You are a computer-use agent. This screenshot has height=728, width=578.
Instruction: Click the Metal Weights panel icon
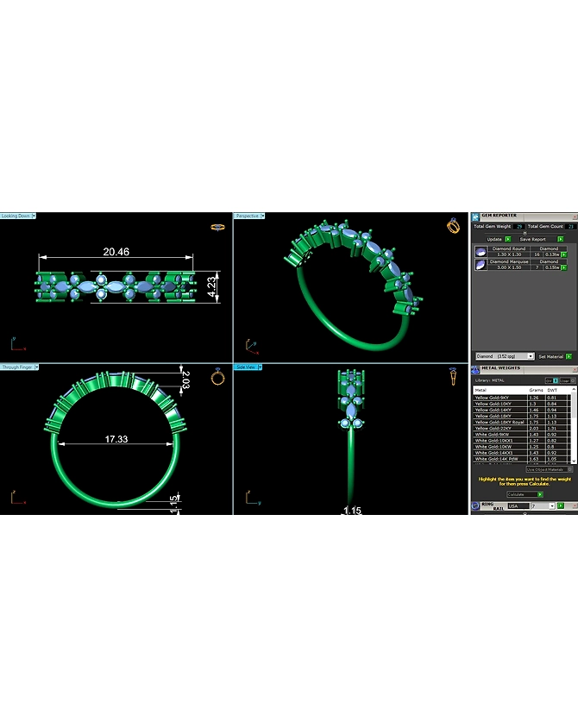(475, 369)
